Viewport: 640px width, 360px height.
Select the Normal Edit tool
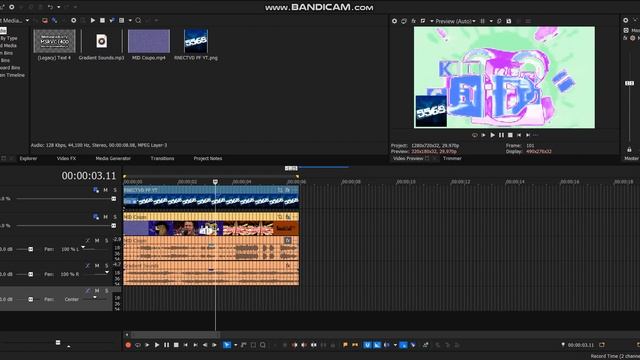coord(227,345)
